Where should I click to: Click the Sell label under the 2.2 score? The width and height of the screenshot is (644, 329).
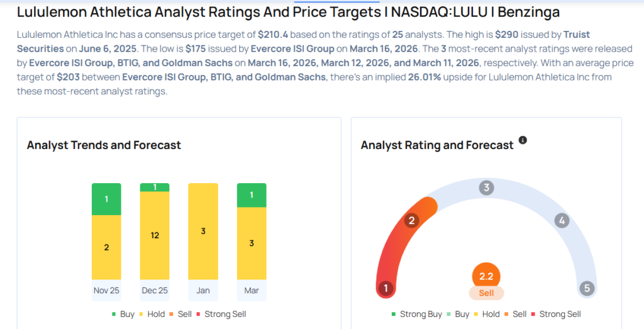click(486, 293)
